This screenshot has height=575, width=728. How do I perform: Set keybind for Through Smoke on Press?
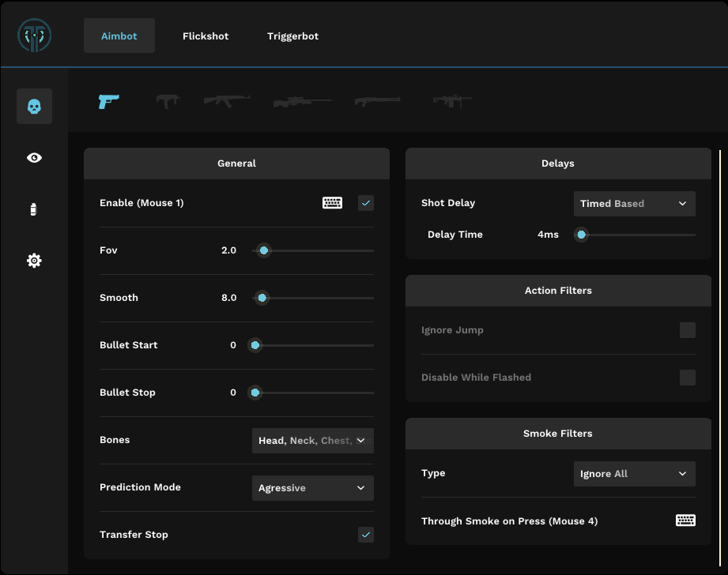point(685,521)
